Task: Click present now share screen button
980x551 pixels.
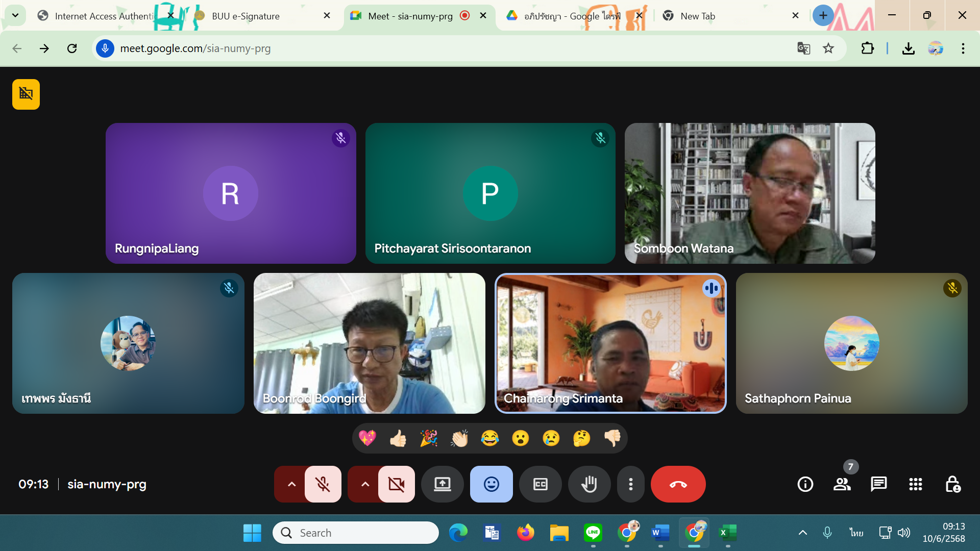Action: point(443,484)
